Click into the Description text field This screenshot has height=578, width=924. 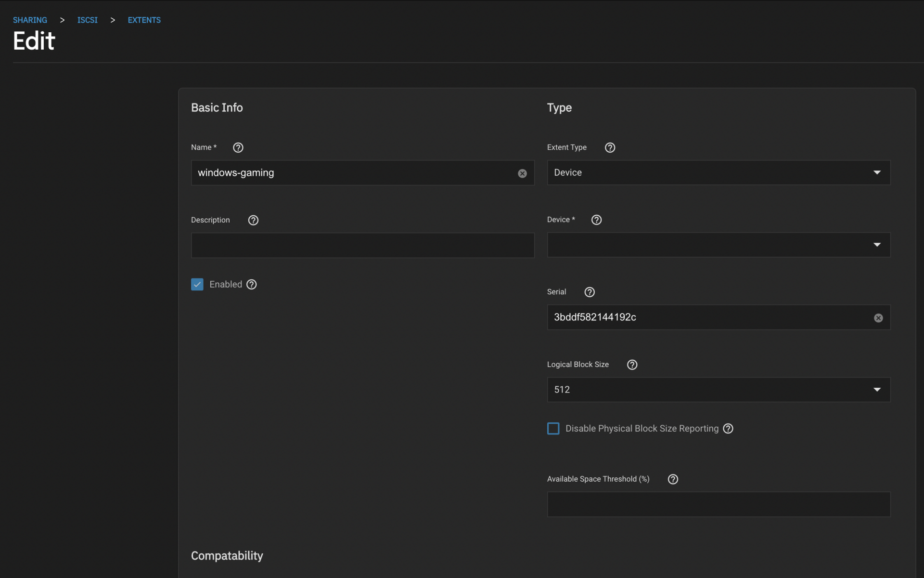pos(362,246)
